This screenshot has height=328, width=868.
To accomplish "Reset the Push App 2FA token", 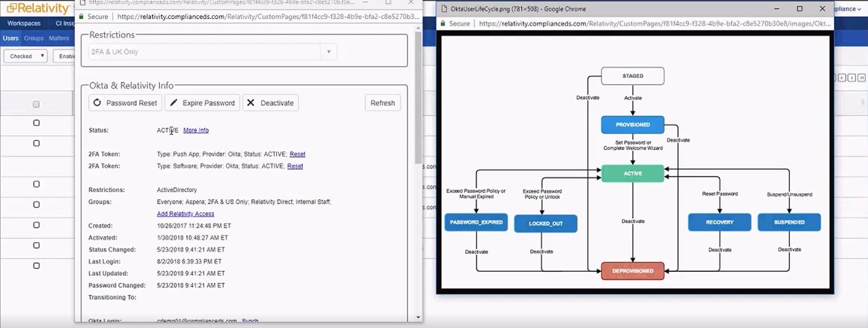I will pos(297,154).
